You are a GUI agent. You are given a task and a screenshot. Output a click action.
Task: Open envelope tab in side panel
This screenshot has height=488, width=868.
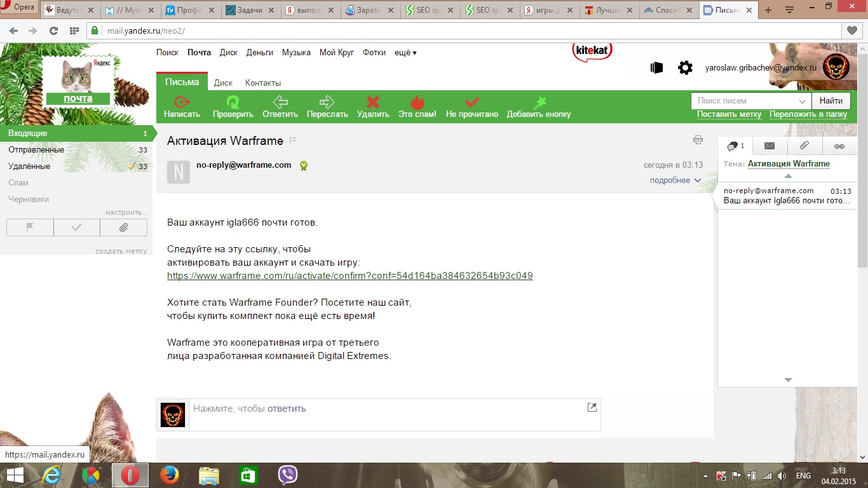click(x=770, y=146)
